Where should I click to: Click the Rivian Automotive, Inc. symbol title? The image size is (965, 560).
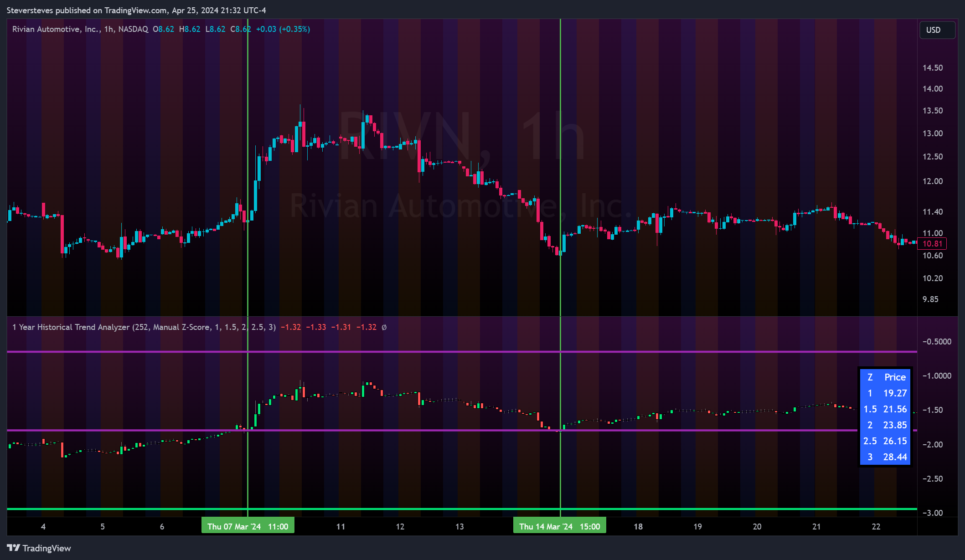[x=57, y=29]
